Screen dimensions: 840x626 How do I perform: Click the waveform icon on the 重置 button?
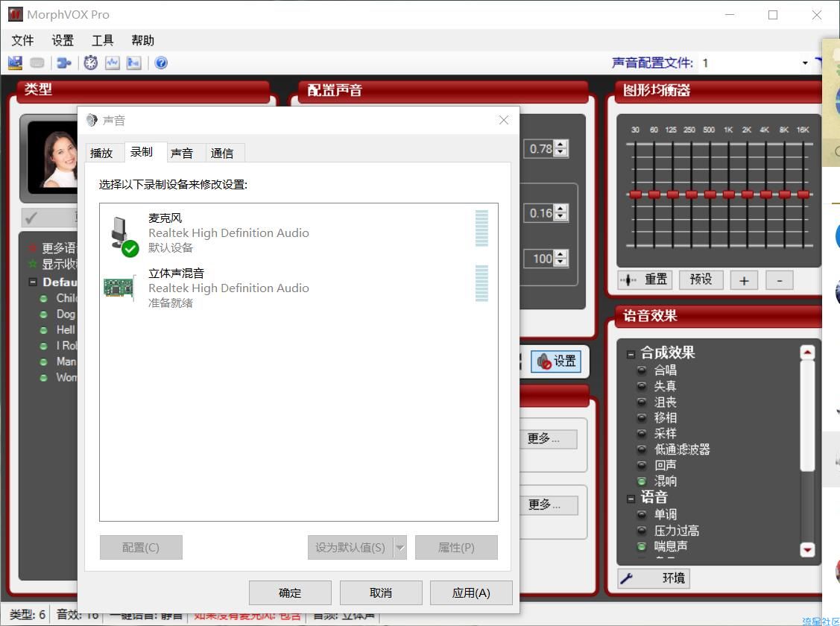(x=628, y=279)
